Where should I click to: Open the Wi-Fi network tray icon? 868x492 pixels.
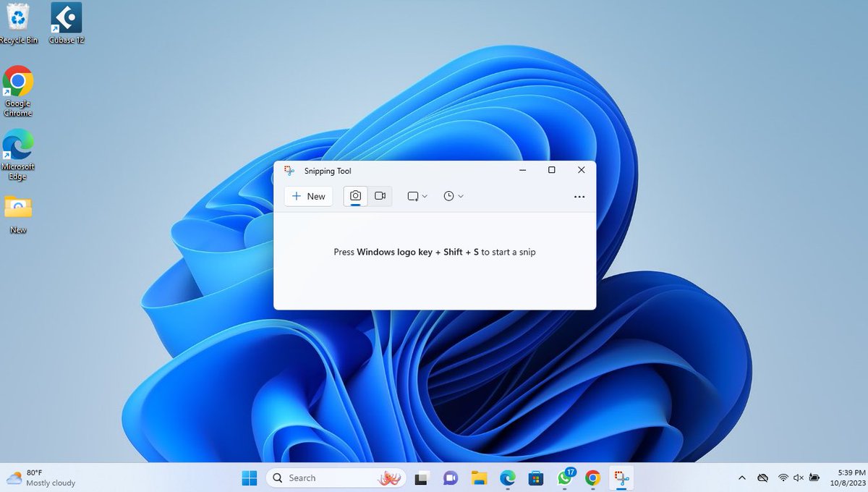[783, 478]
